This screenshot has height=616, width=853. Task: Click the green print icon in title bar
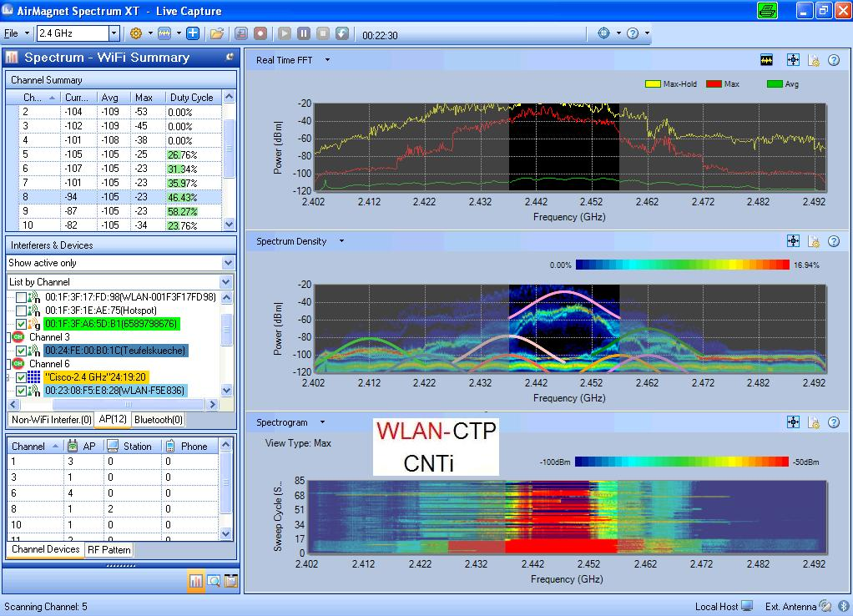(767, 10)
